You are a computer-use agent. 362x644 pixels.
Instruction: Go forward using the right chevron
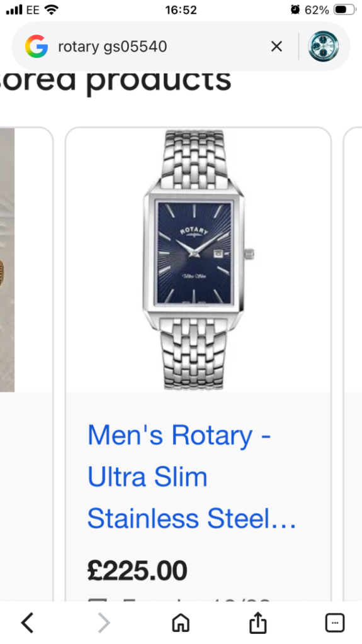[104, 623]
